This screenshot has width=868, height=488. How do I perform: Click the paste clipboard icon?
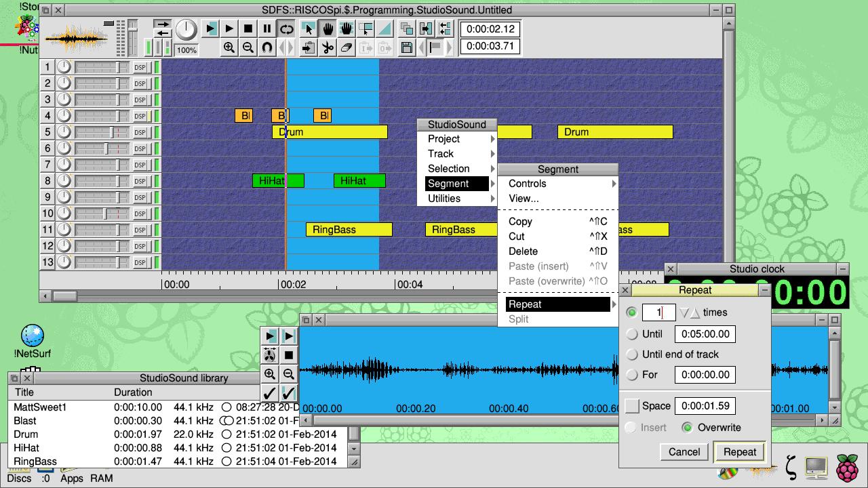(x=309, y=47)
